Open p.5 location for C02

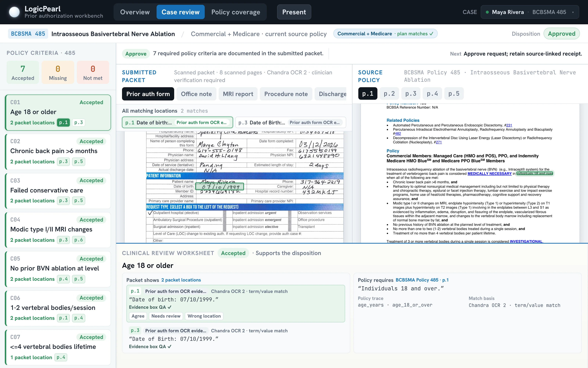78,162
